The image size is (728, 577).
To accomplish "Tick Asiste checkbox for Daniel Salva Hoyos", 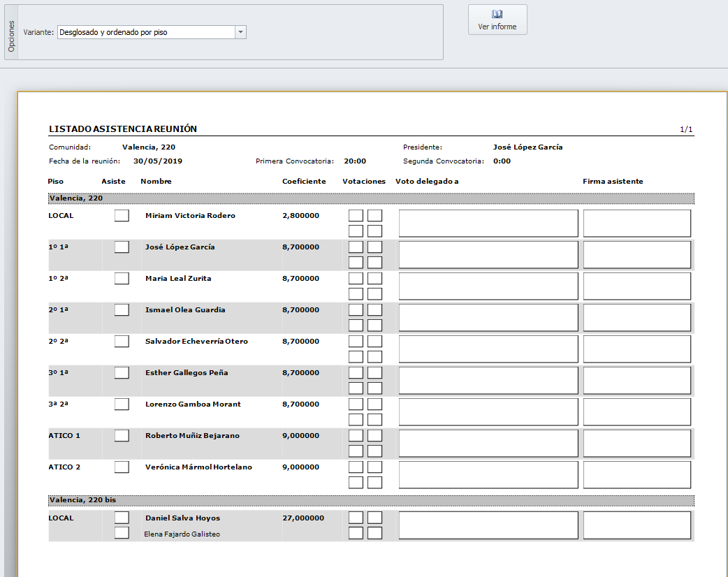I will (x=122, y=518).
